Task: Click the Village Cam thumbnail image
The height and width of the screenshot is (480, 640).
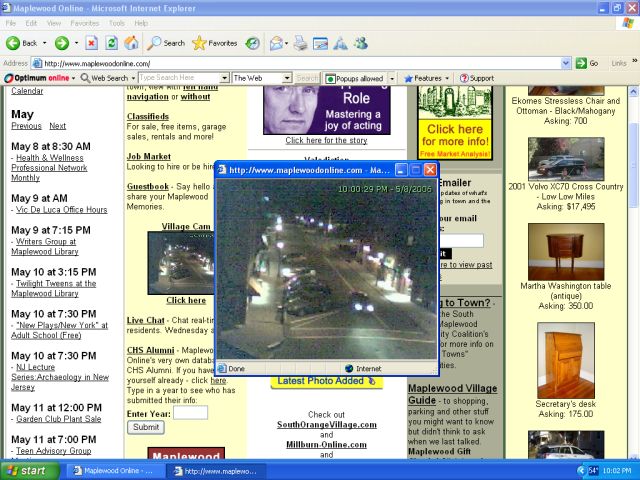Action: click(180, 263)
